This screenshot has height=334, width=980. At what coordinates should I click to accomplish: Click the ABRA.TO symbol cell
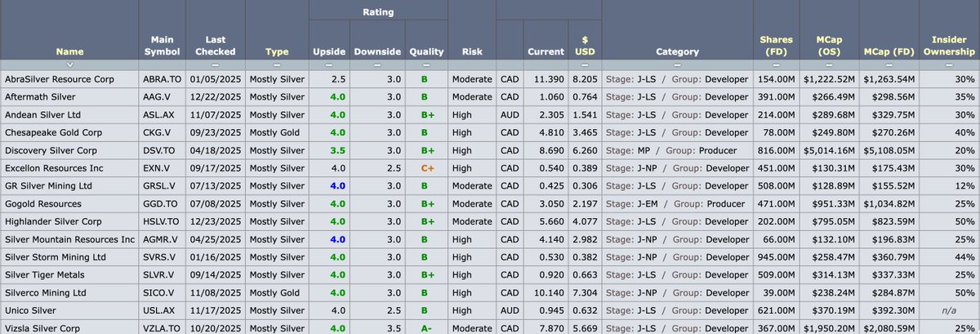click(x=162, y=80)
